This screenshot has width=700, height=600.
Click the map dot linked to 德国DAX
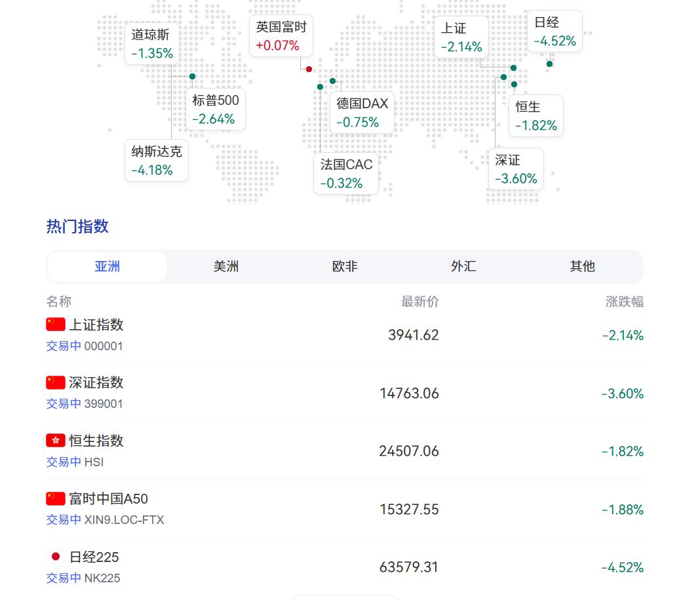(332, 81)
